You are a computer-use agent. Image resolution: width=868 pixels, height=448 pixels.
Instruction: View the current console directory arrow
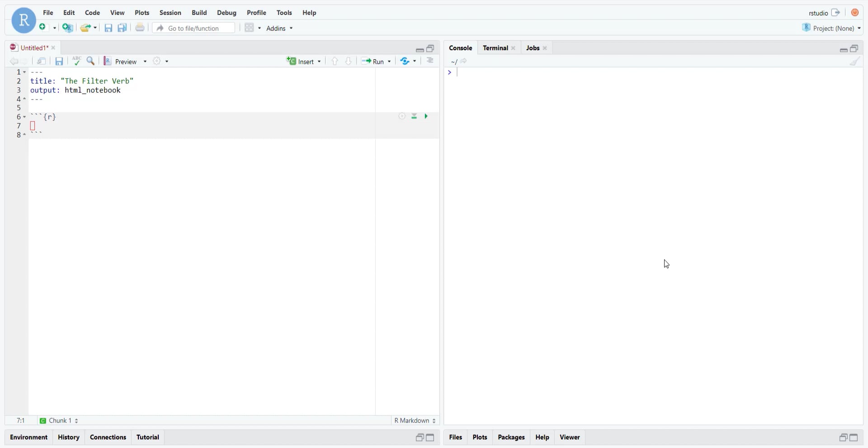464,61
